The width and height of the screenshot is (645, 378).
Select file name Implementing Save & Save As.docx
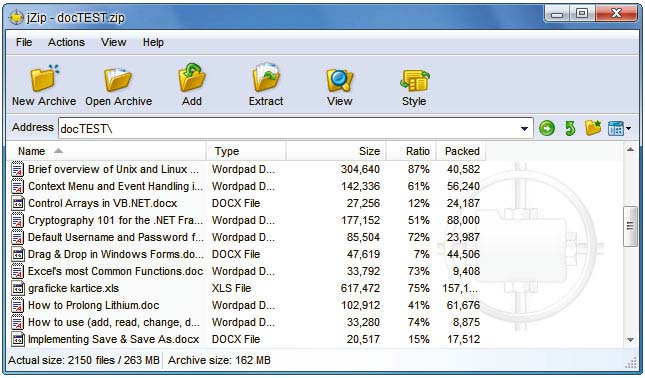113,339
